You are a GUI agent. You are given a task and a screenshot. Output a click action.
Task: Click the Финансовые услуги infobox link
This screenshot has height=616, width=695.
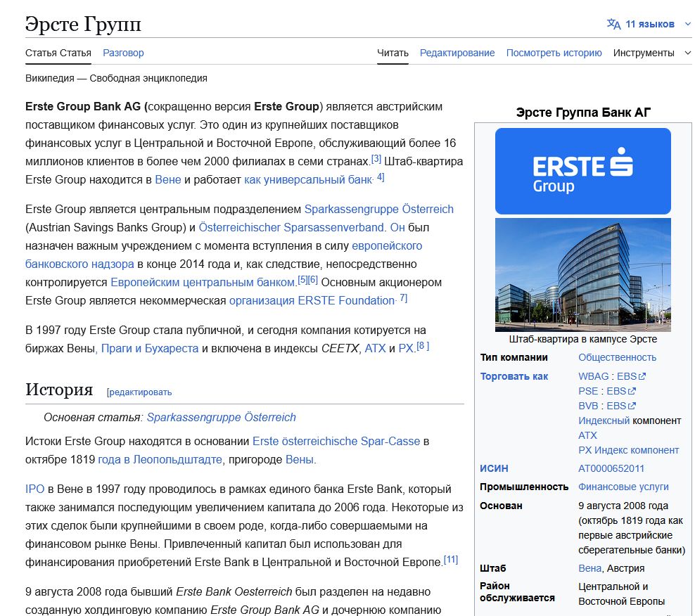[x=623, y=487]
